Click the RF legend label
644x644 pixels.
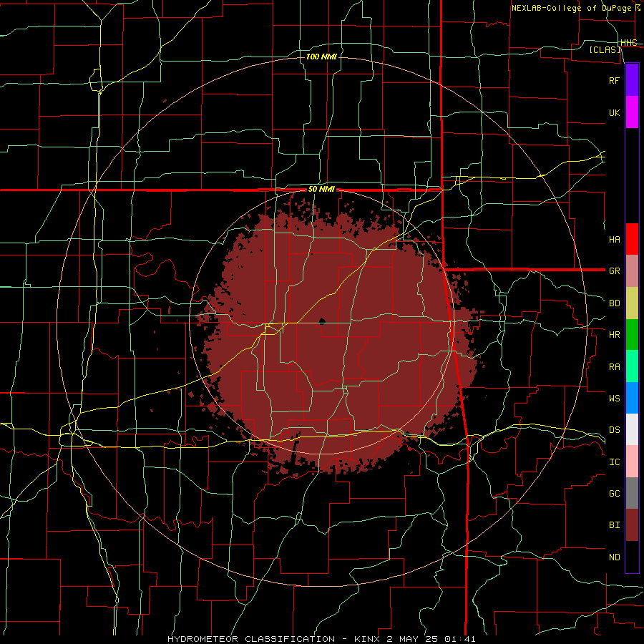tap(614, 80)
